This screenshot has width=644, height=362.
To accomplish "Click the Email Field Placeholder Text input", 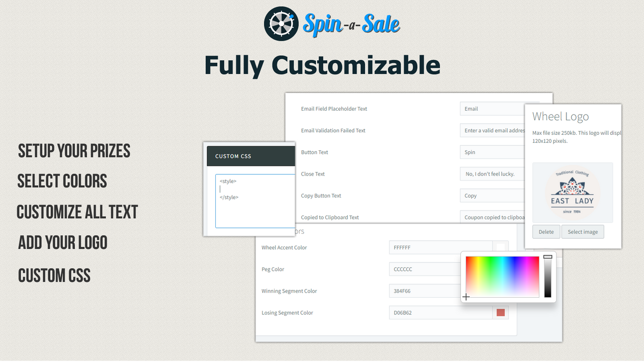I will pyautogui.click(x=491, y=109).
